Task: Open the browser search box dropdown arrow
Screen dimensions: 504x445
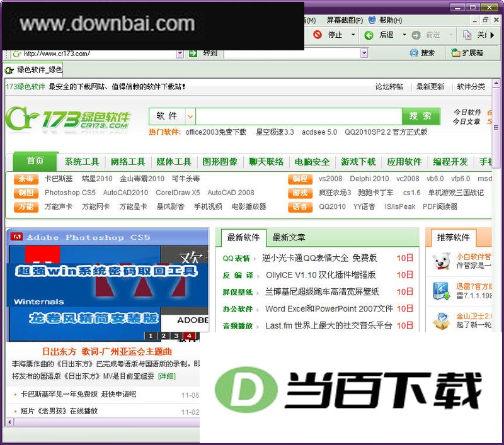Action: pyautogui.click(x=364, y=54)
